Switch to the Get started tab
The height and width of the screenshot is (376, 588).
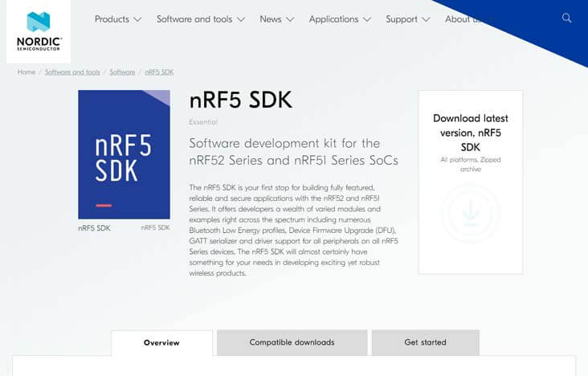pos(425,342)
